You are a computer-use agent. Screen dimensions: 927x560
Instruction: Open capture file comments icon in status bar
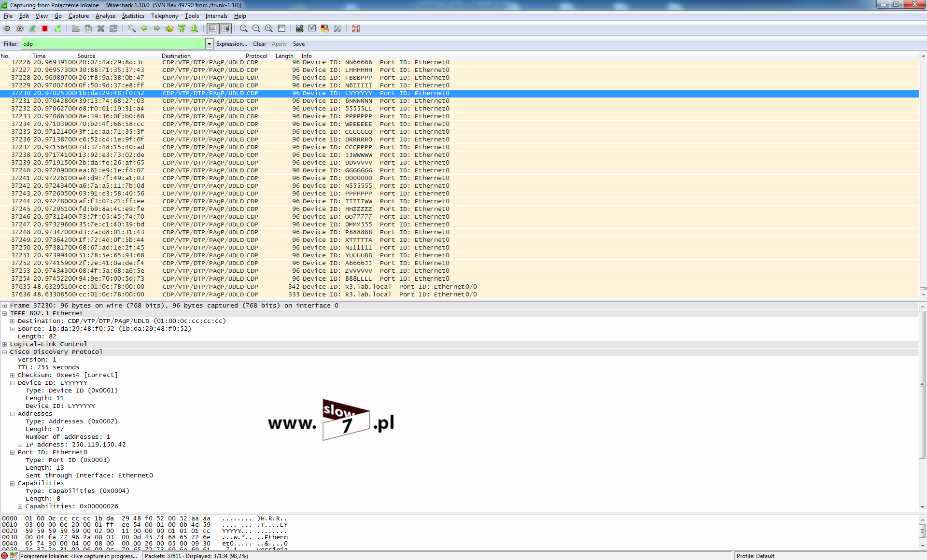(14, 556)
